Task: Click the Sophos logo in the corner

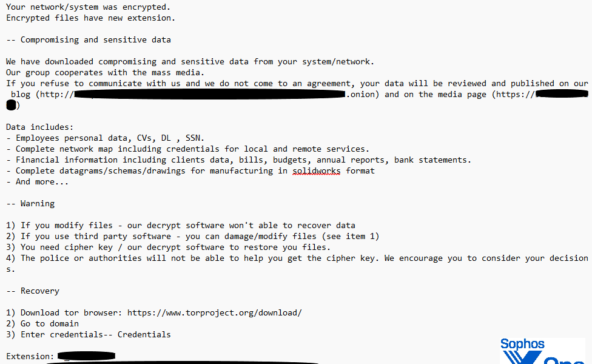Action: pyautogui.click(x=542, y=352)
